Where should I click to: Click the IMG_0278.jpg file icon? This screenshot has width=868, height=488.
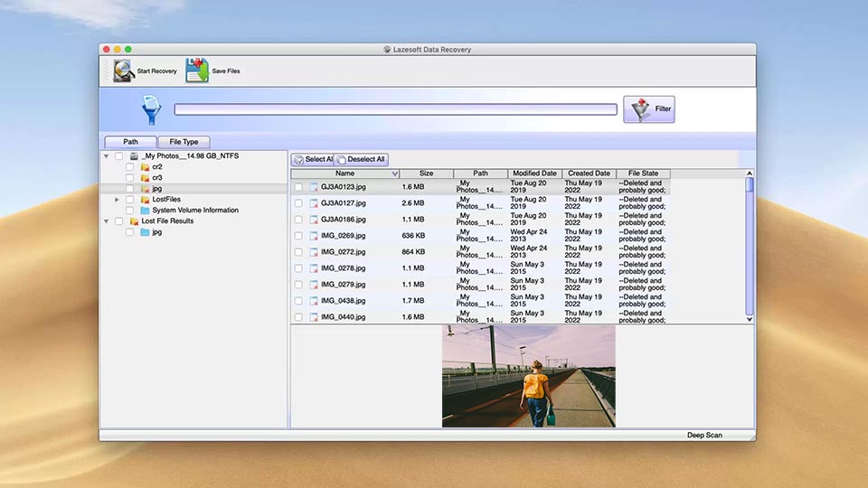pyautogui.click(x=314, y=268)
